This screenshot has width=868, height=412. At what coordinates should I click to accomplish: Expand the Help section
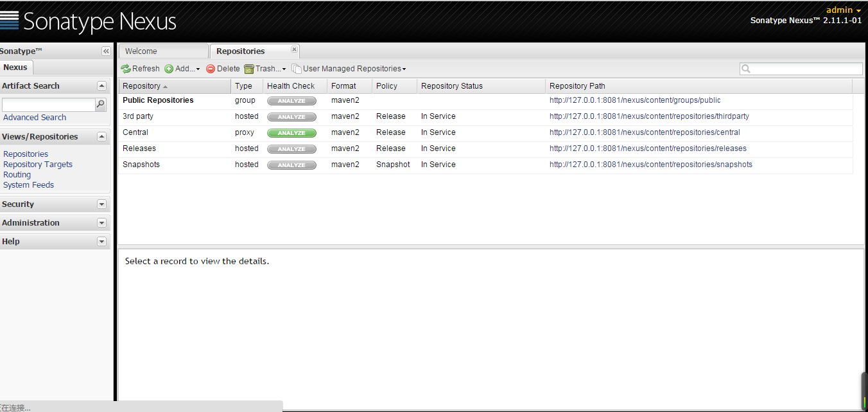(101, 241)
